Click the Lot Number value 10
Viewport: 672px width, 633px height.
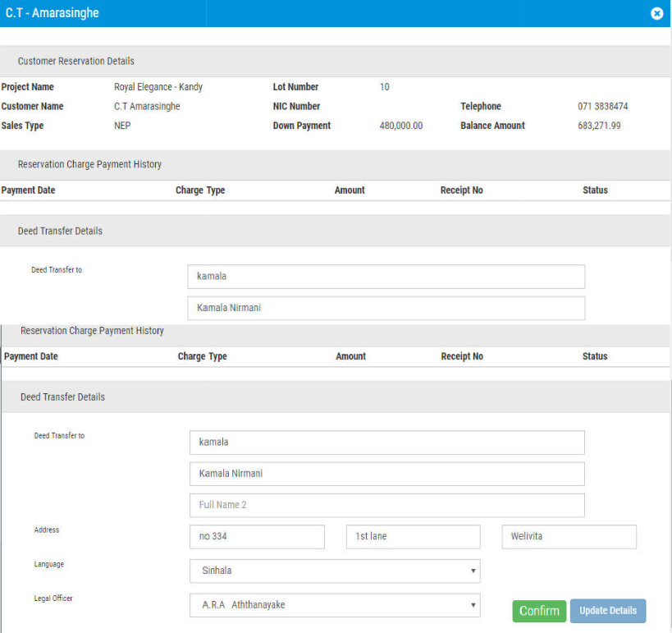385,87
